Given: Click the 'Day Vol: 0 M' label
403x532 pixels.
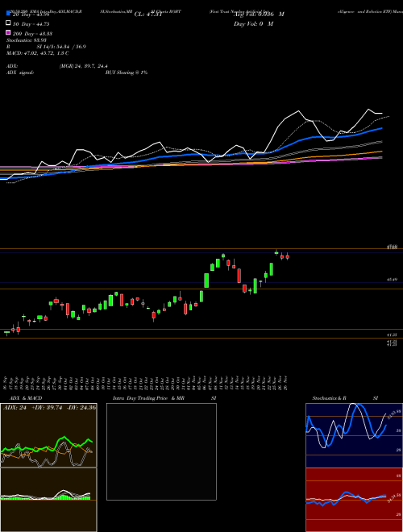Looking at the screenshot, I should [253, 23].
